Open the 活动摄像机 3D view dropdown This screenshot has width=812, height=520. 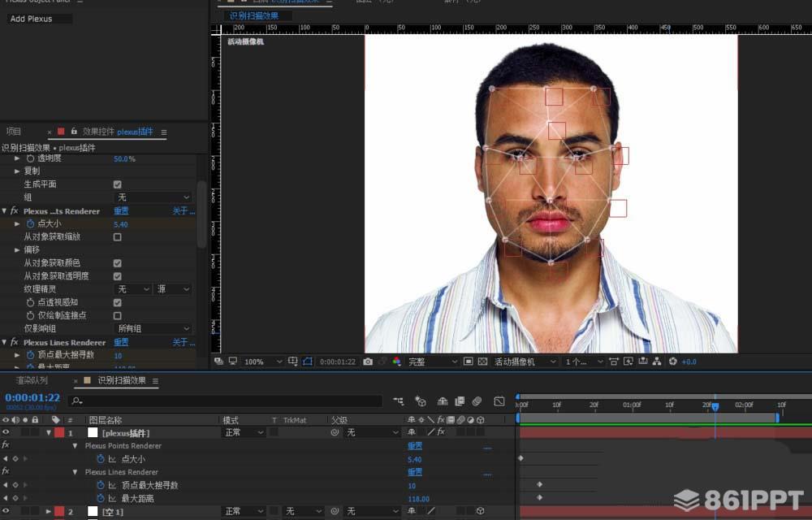[x=524, y=362]
